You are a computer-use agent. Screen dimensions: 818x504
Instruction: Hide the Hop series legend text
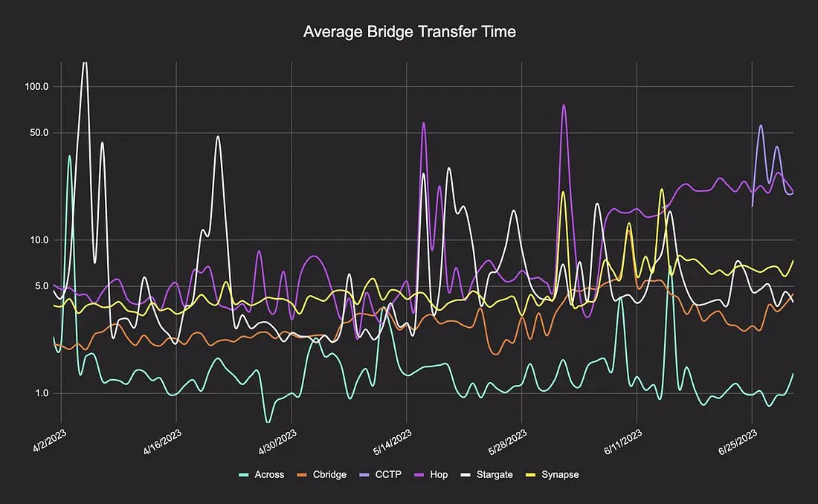click(439, 474)
